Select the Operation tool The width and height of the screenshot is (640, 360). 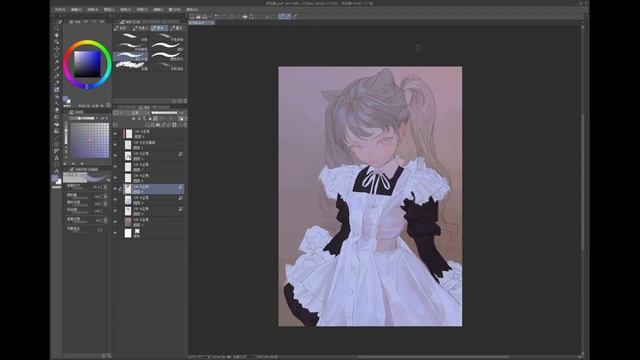(57, 42)
